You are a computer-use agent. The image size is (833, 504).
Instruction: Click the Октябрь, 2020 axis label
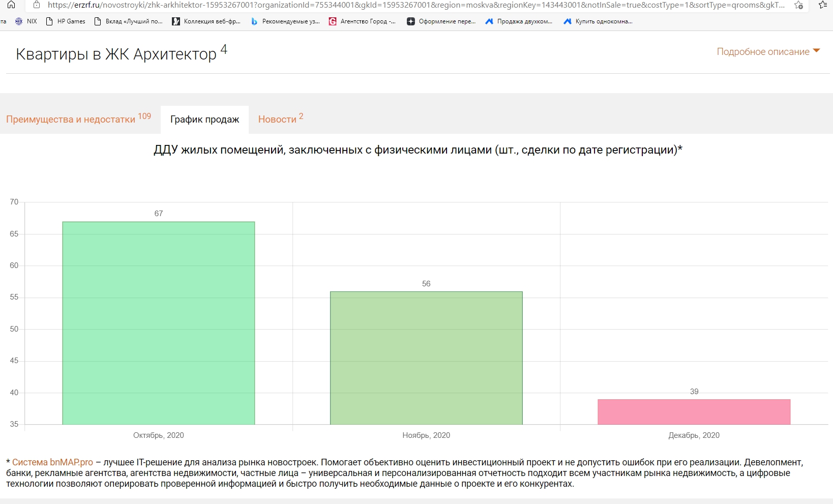click(159, 435)
